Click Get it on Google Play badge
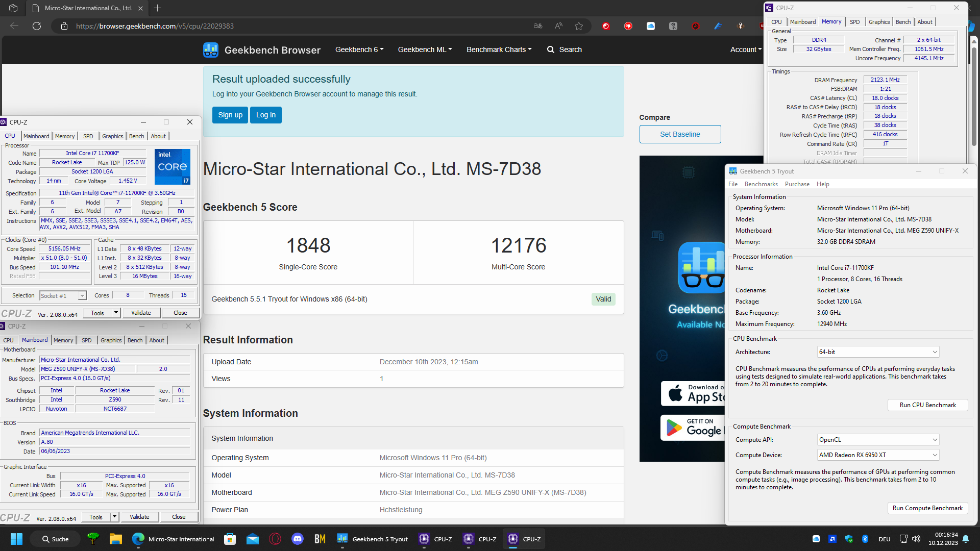 693,428
